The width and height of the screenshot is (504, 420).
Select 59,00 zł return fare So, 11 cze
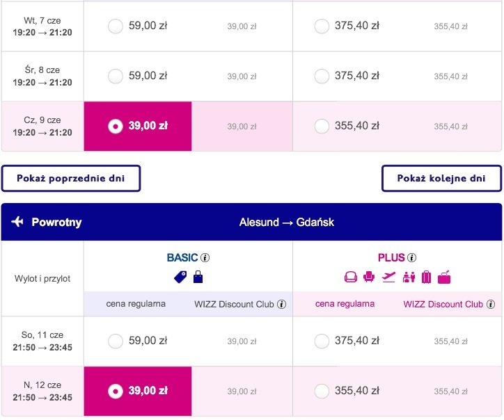click(x=116, y=341)
